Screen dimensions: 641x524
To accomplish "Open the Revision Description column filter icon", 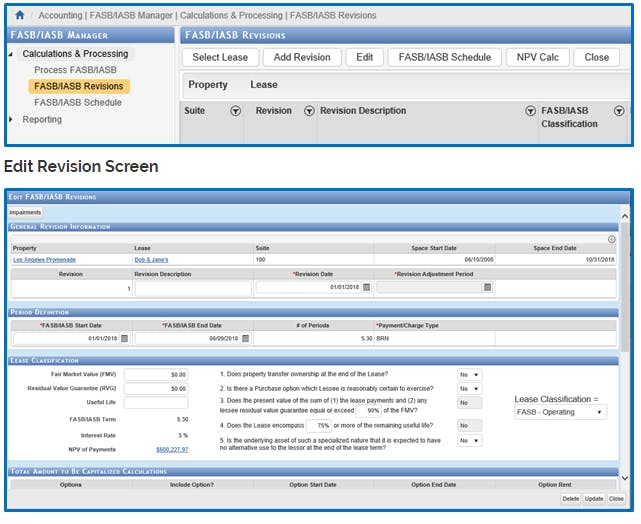I will coord(531,111).
